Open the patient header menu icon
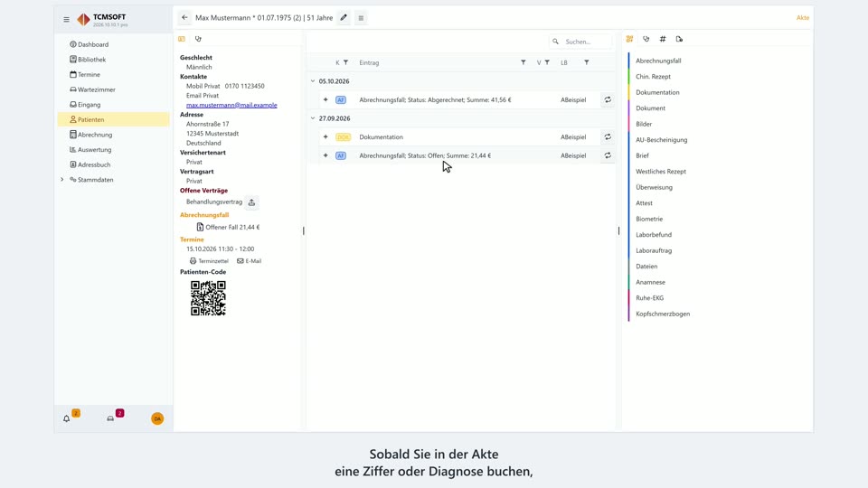This screenshot has height=488, width=868. [361, 18]
